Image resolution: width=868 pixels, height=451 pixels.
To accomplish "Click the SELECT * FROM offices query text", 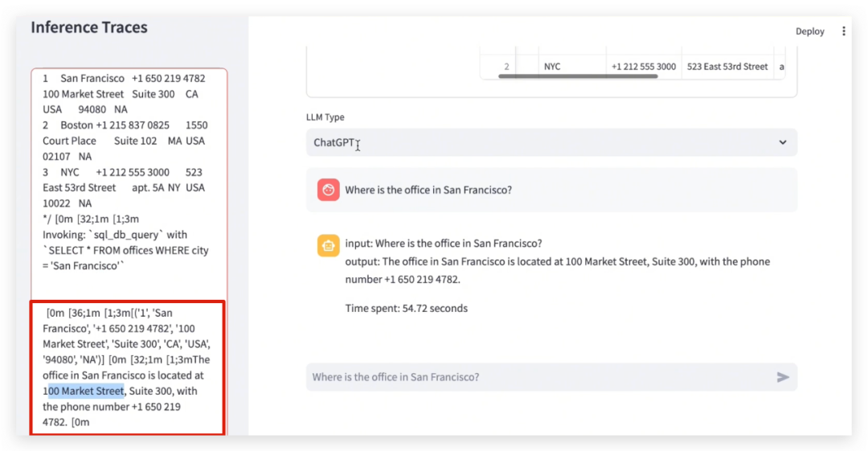I will (126, 258).
